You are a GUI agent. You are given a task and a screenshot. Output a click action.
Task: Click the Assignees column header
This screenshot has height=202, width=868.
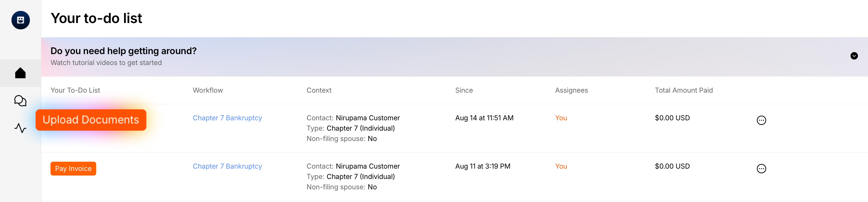(571, 90)
